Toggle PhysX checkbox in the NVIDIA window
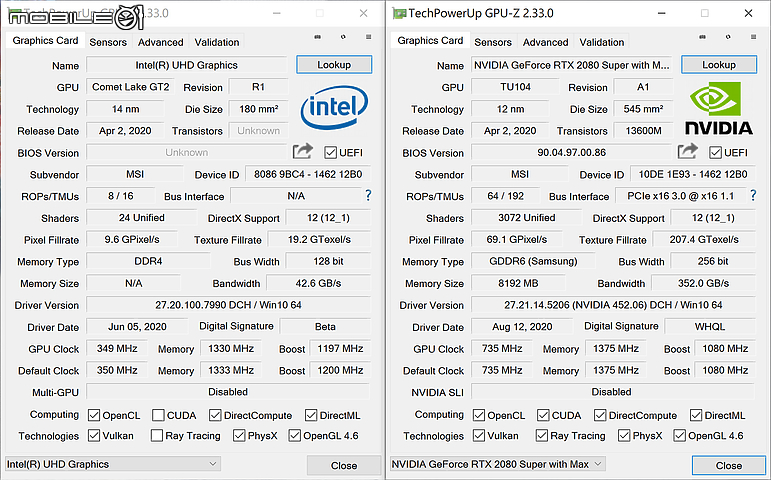Viewport: 771px width, 480px height. 624,436
